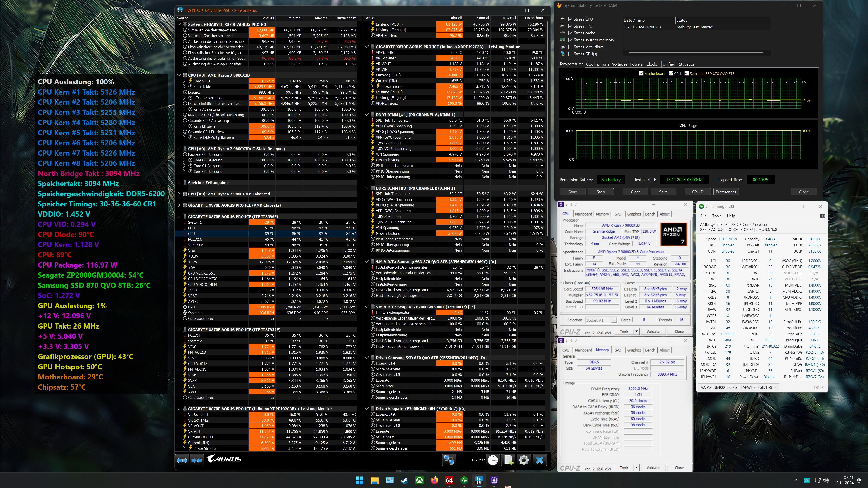Toggle Samsung SSD 870 QVO graph checkbox
The image size is (868, 488).
[x=686, y=73]
